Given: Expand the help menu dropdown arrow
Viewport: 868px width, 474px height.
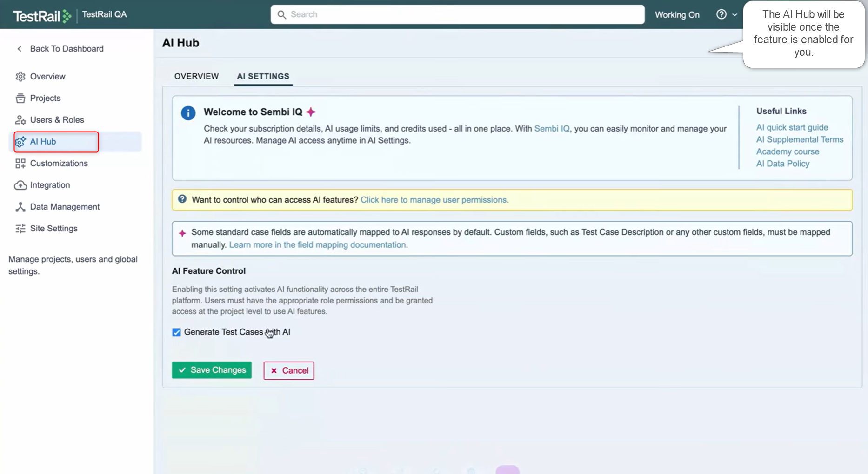Looking at the screenshot, I should (734, 15).
